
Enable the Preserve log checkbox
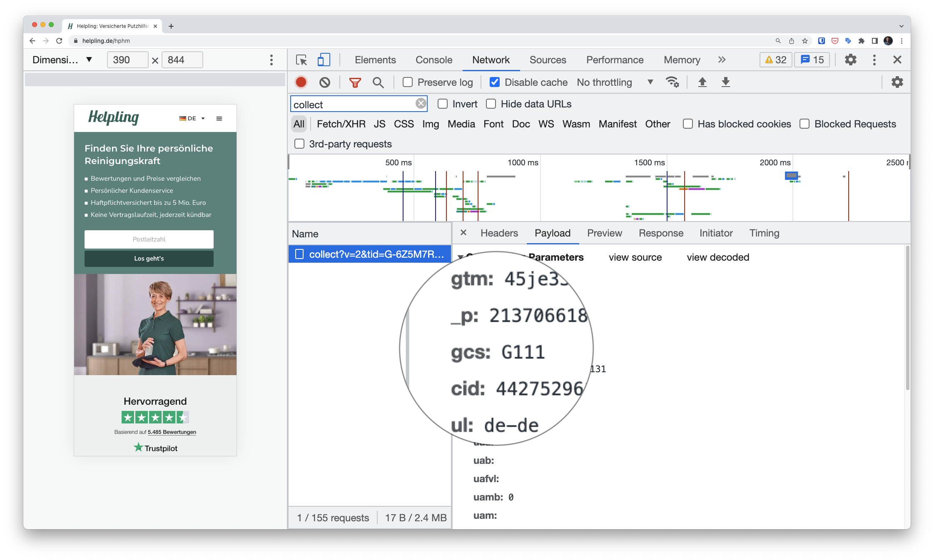408,82
